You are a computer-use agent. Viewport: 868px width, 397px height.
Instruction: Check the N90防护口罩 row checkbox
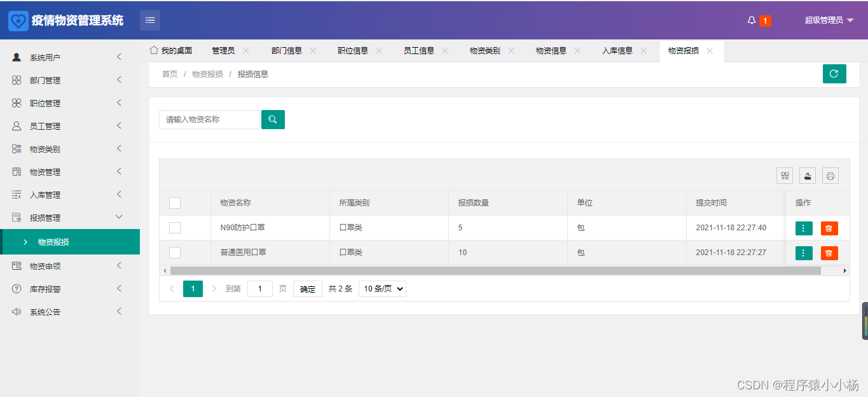click(175, 228)
